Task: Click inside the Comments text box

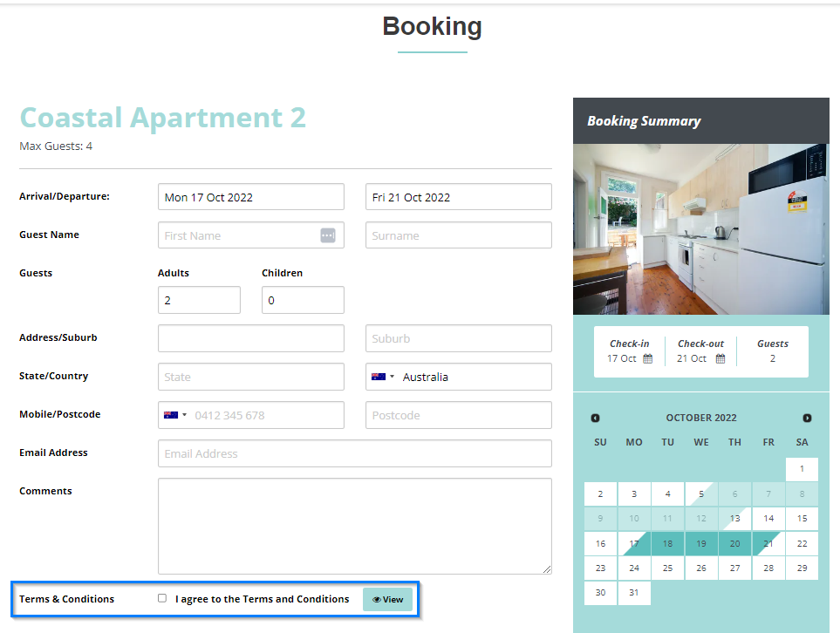Action: [x=354, y=523]
